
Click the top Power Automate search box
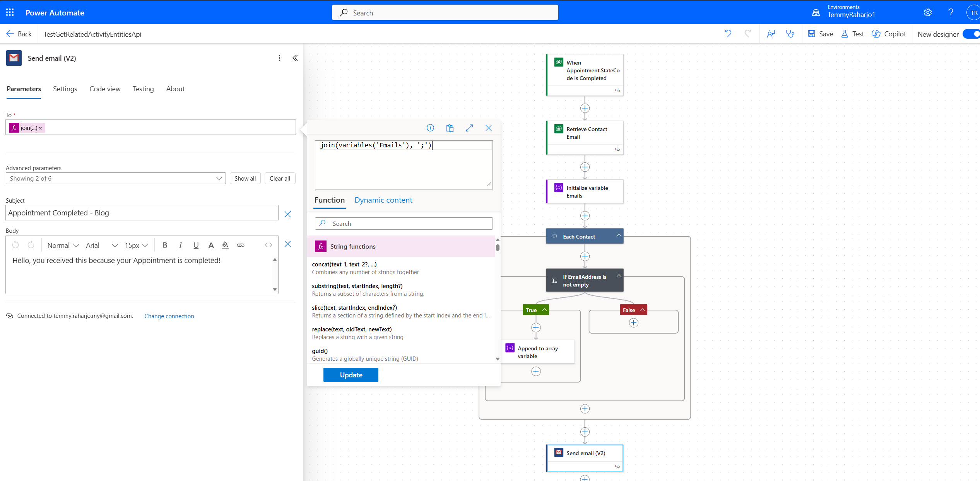(x=445, y=12)
